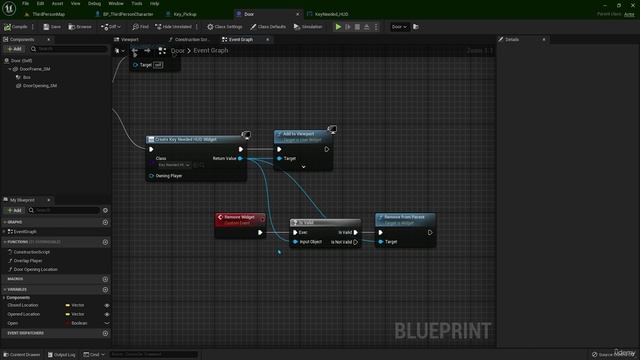This screenshot has height=360, width=640.
Task: Click the frame skip button
Action: pyautogui.click(x=348, y=27)
